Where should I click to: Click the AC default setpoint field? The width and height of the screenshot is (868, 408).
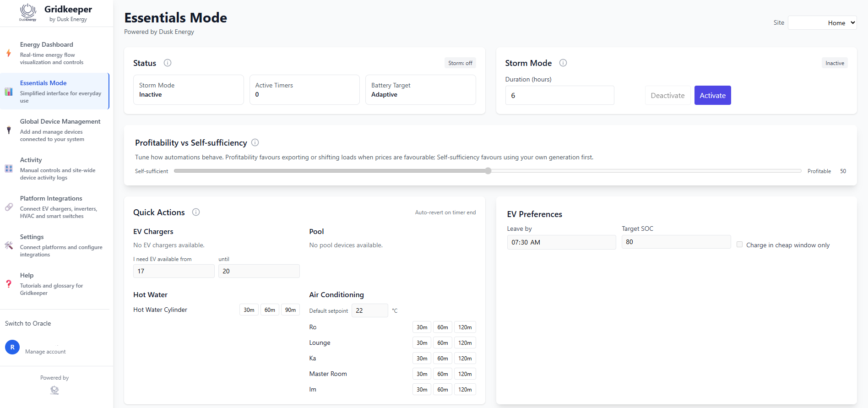(x=369, y=310)
